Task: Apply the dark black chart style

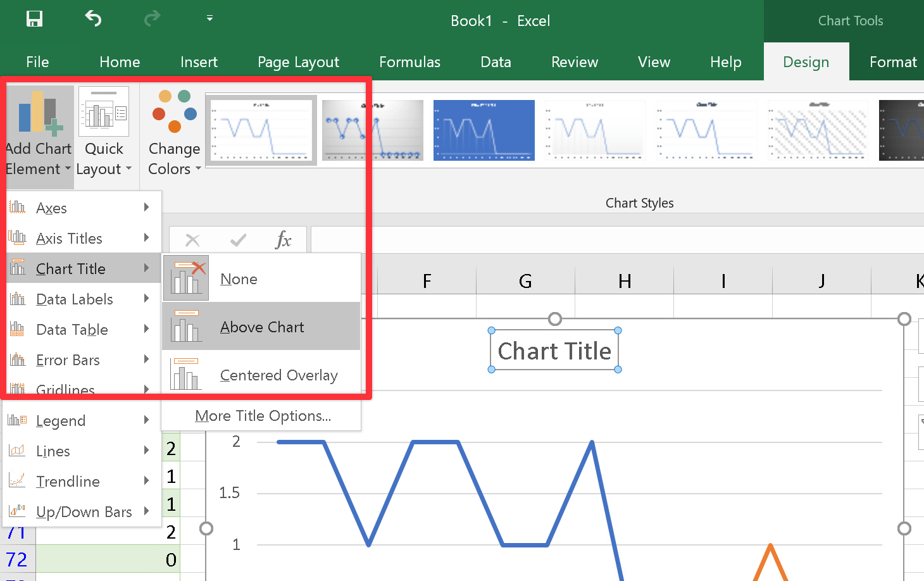Action: pyautogui.click(x=901, y=130)
